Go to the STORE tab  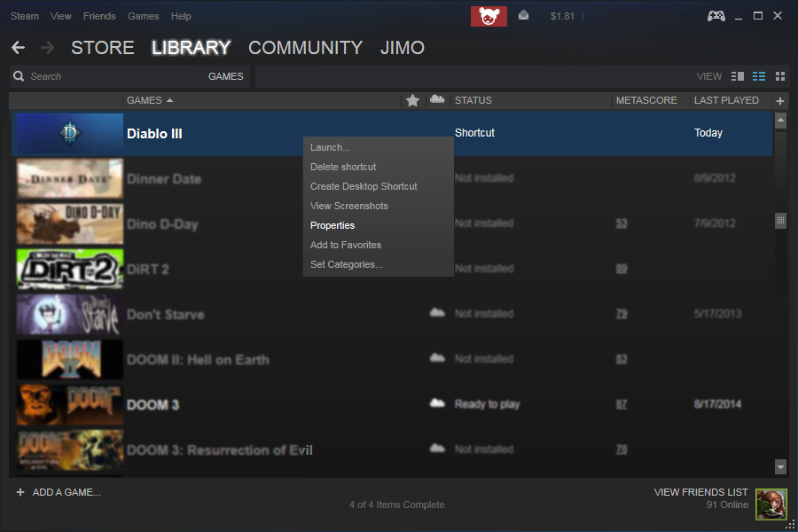(102, 48)
